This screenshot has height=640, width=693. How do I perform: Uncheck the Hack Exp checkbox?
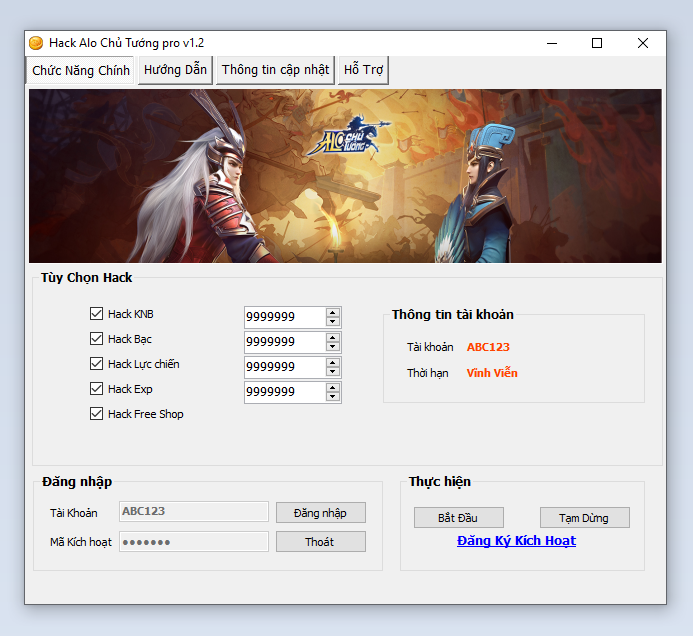97,389
